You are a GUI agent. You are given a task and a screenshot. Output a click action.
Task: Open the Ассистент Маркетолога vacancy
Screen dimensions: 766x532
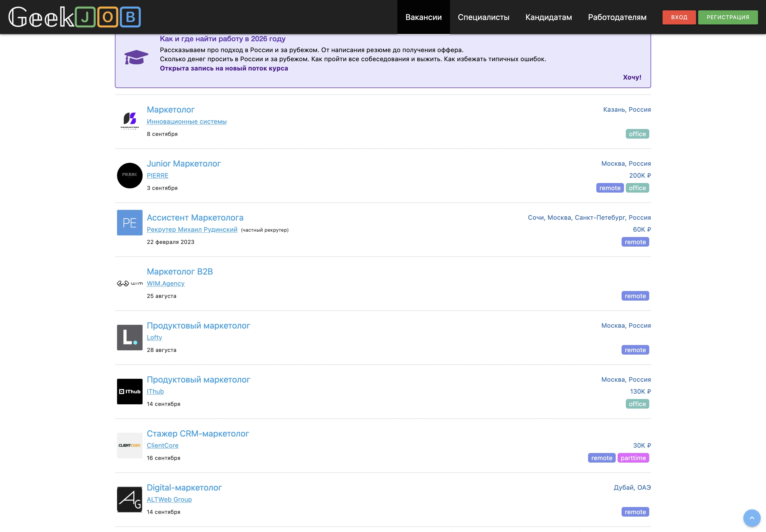click(195, 217)
